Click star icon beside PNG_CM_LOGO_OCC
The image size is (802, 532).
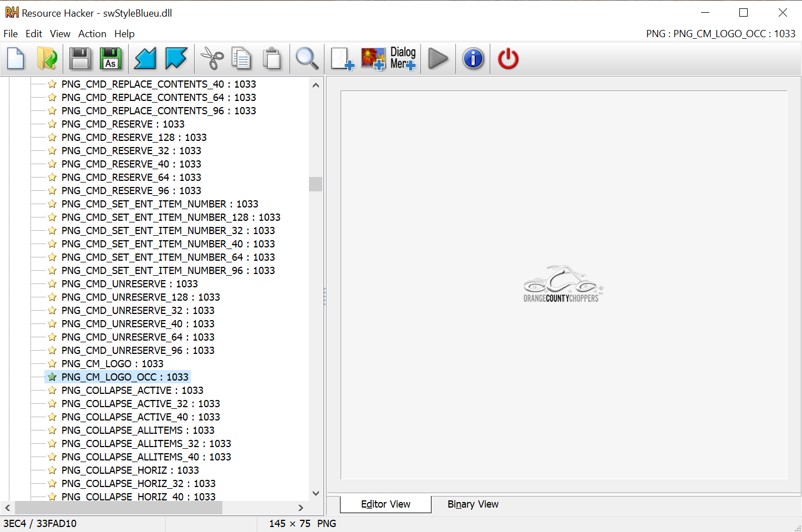tap(52, 377)
